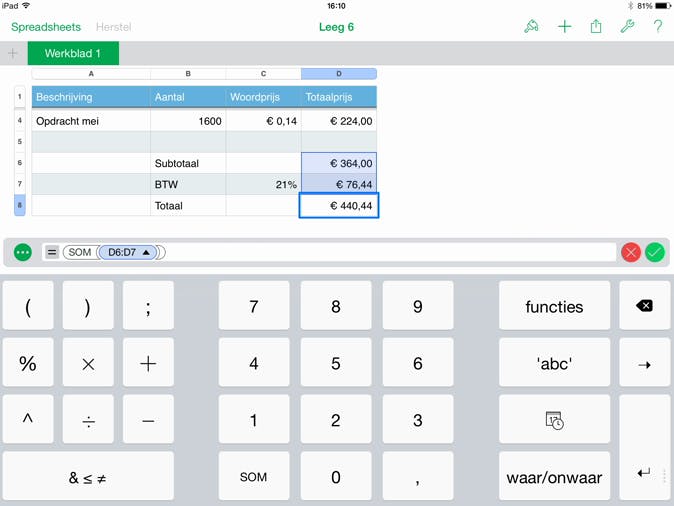Select column B header
This screenshot has height=506, width=674.
click(188, 74)
